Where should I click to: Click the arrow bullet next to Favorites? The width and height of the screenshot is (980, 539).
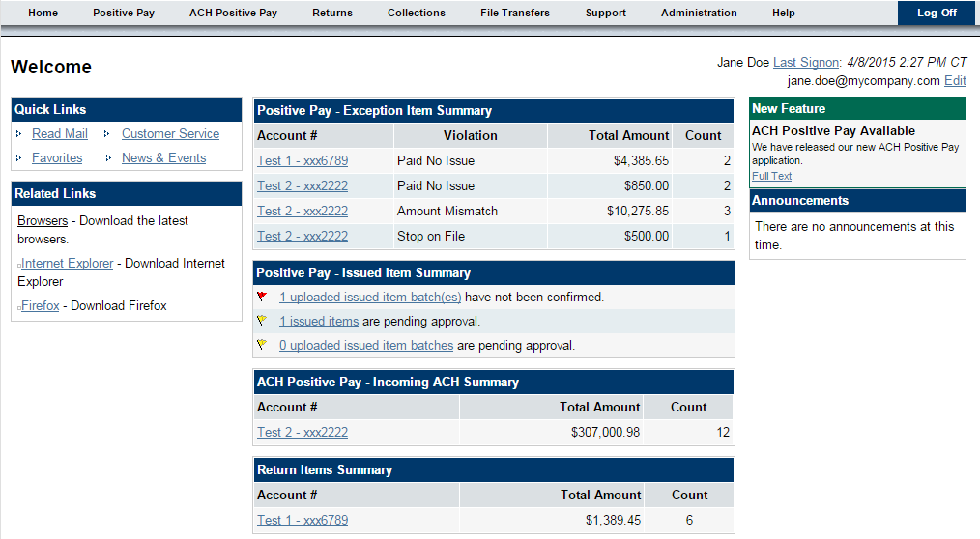(19, 158)
